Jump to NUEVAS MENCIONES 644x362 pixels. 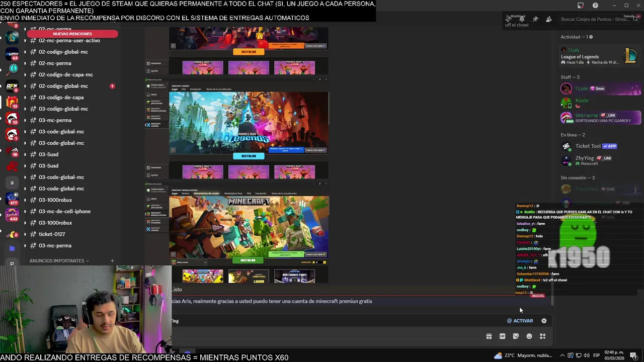72,34
